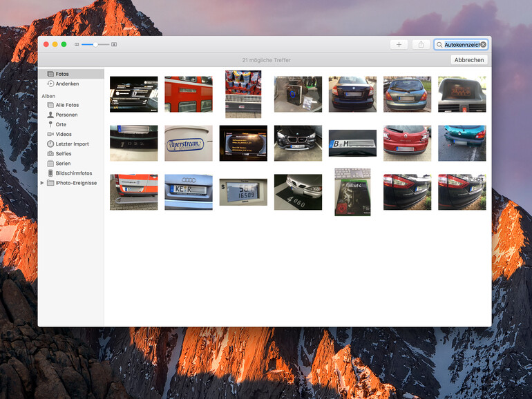Click the plus add button in toolbar
The width and height of the screenshot is (532, 399).
[399, 44]
